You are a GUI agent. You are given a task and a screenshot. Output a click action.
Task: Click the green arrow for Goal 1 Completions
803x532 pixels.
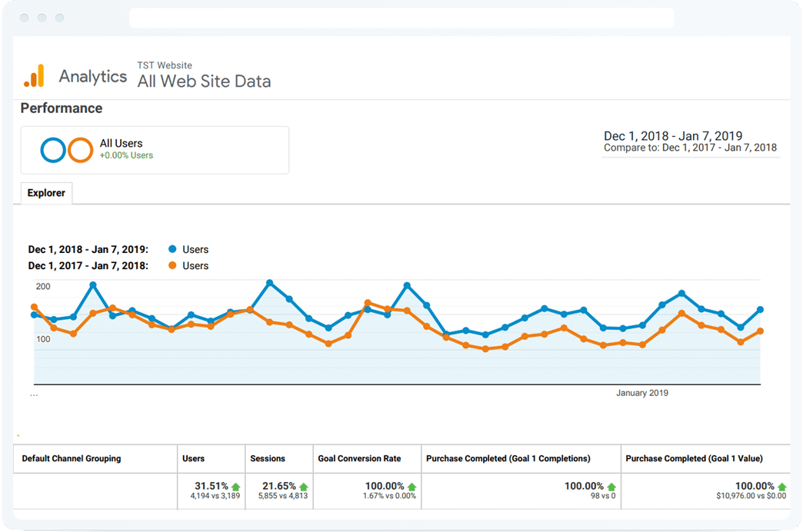pos(611,485)
